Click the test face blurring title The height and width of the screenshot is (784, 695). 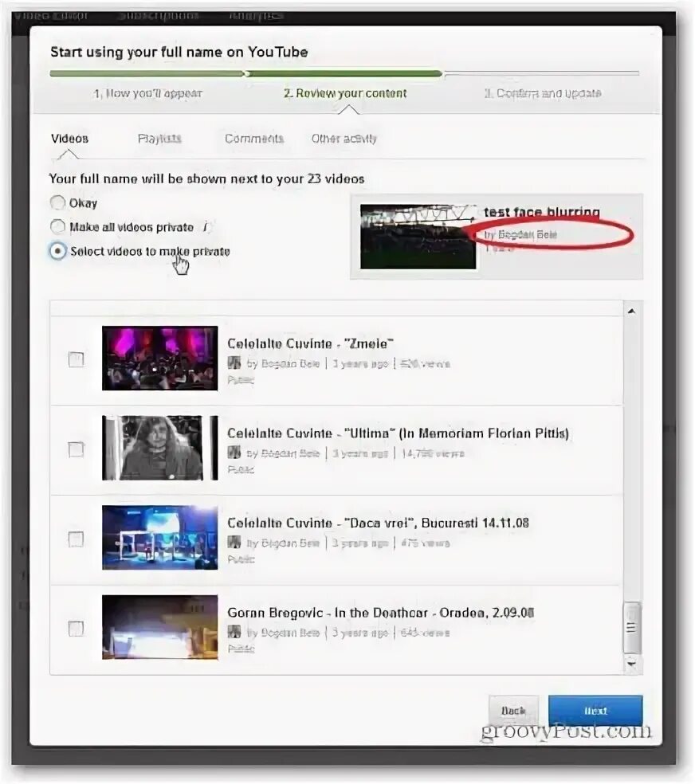(x=542, y=212)
